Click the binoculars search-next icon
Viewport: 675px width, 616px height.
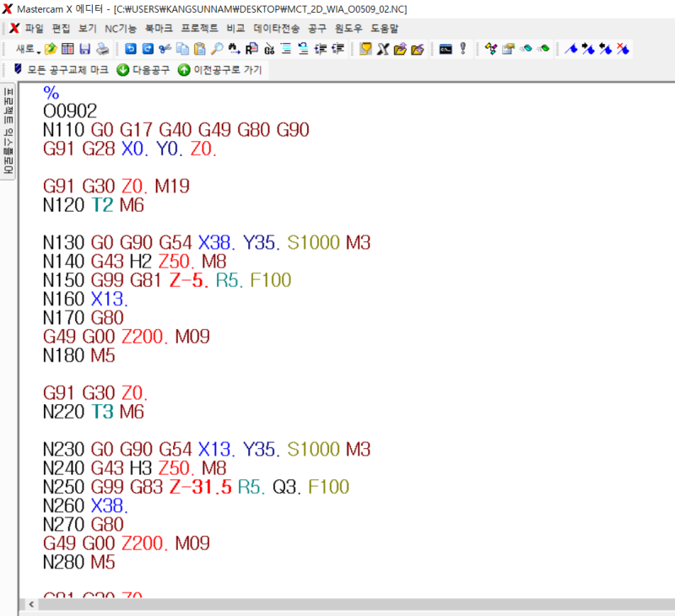(x=234, y=49)
